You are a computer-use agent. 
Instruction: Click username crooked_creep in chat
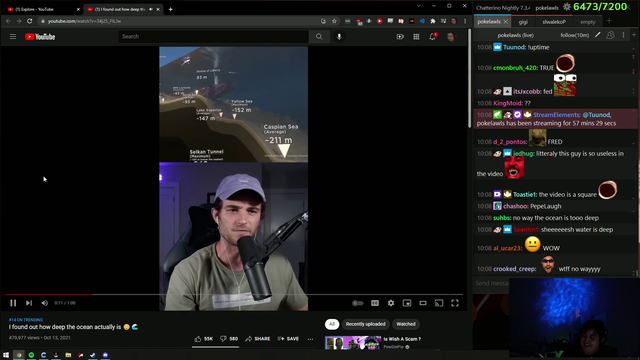tap(514, 269)
